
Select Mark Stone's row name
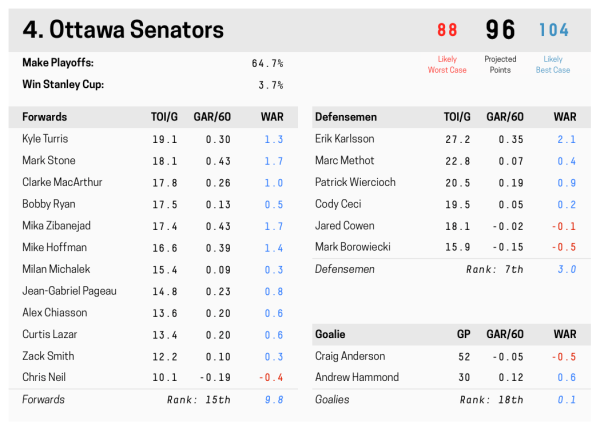(x=48, y=161)
